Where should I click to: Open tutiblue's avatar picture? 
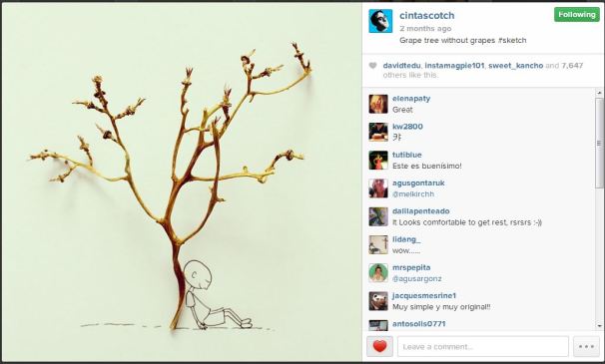378,161
